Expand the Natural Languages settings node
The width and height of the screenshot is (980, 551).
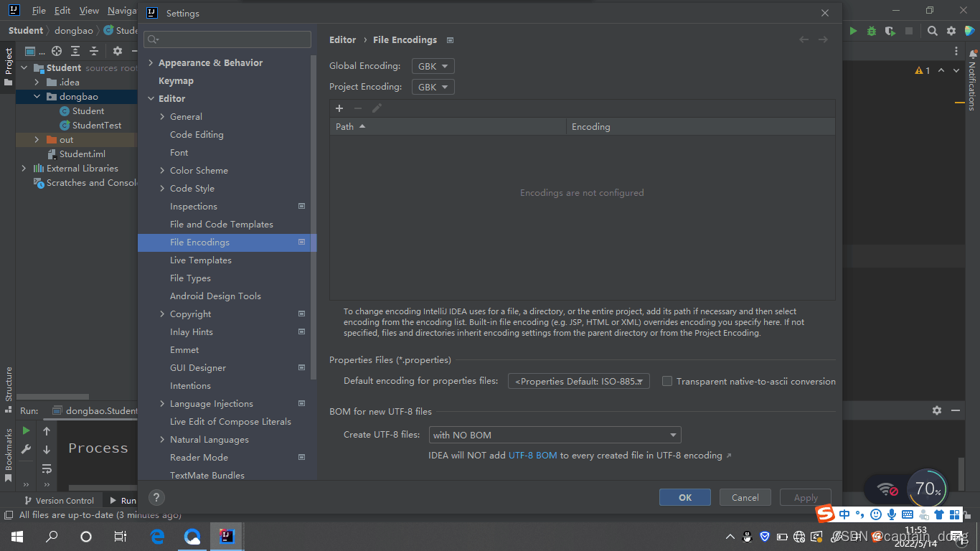pyautogui.click(x=162, y=440)
